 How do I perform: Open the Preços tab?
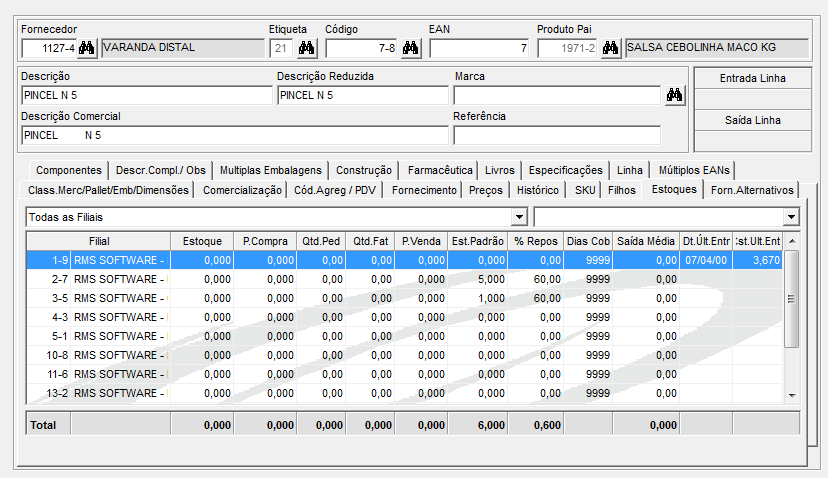[486, 190]
